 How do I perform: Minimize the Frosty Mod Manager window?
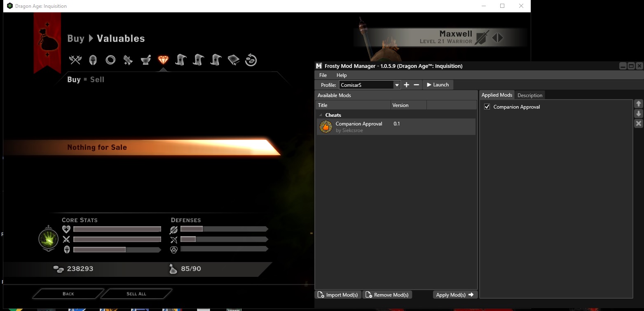point(623,66)
